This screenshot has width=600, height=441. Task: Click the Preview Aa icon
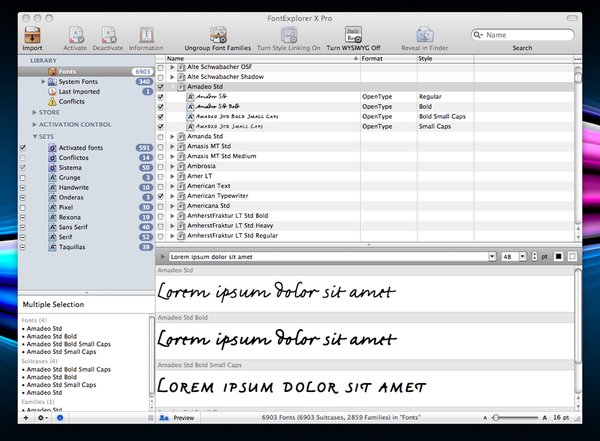[x=164, y=418]
